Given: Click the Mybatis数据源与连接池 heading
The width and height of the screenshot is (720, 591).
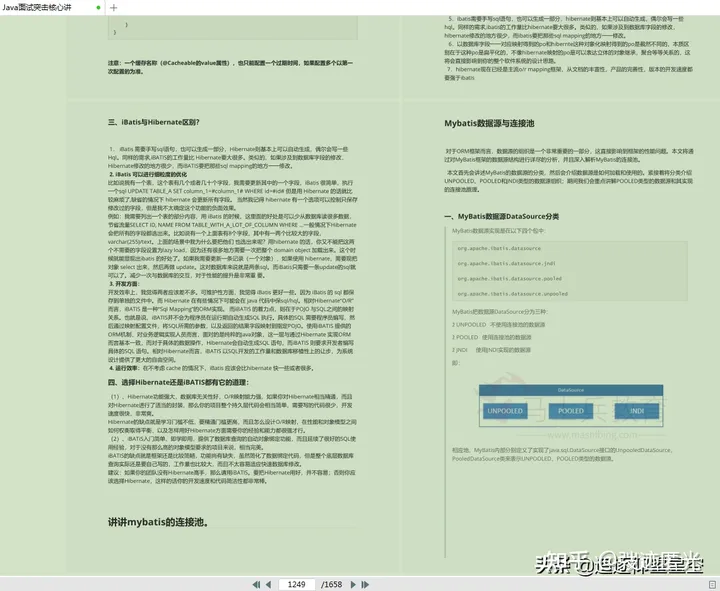Looking at the screenshot, I should click(489, 123).
